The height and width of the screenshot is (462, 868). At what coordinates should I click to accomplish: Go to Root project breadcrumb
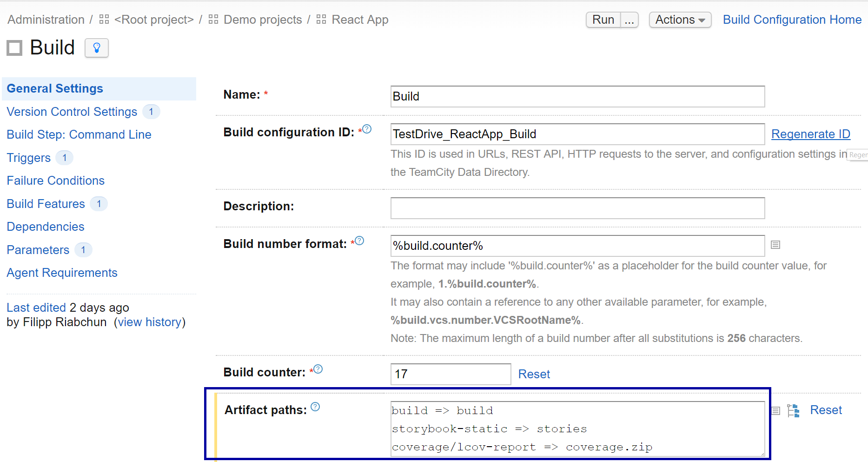click(x=154, y=20)
